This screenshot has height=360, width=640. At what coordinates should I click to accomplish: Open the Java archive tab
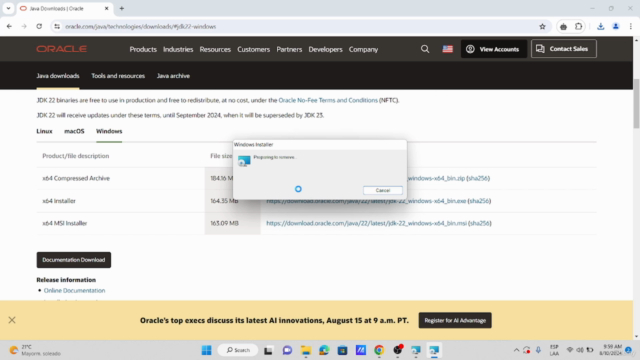173,76
